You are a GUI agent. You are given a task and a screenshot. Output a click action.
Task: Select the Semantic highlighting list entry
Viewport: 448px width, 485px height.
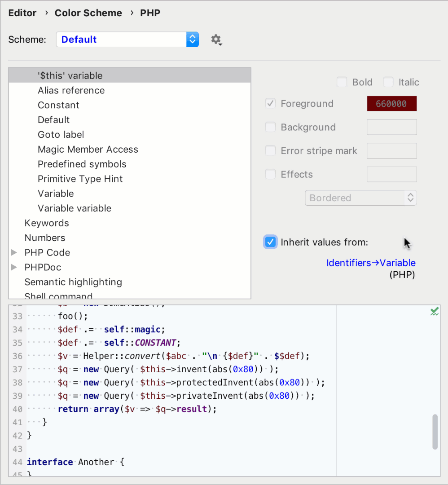(x=73, y=282)
